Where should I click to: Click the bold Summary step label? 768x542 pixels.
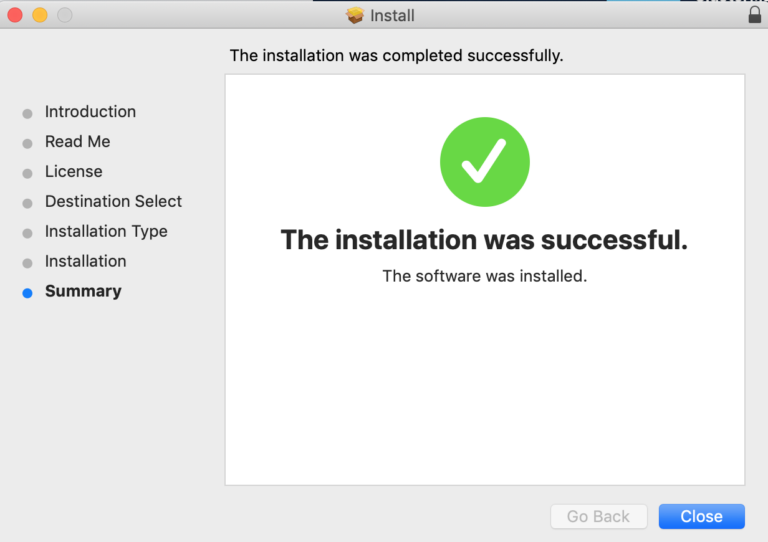tap(83, 292)
